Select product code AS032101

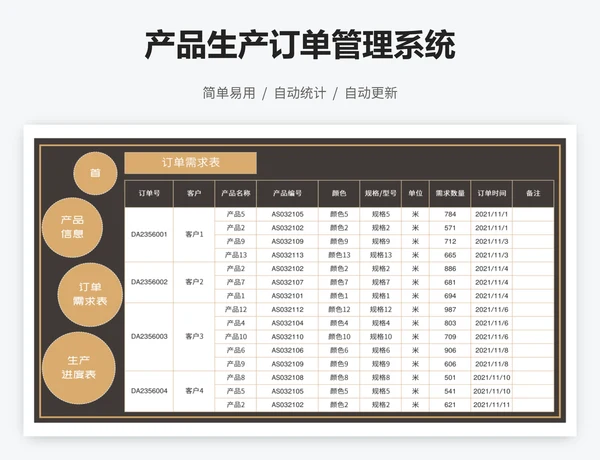[287, 296]
